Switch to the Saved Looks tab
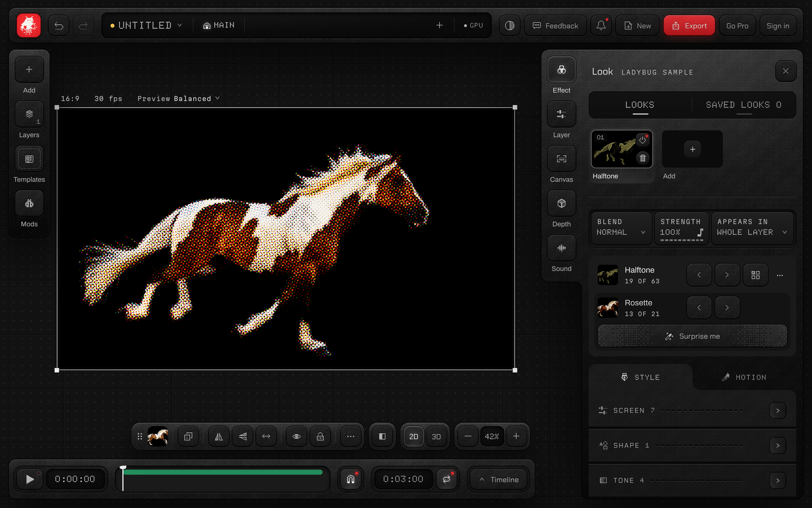 coord(744,105)
